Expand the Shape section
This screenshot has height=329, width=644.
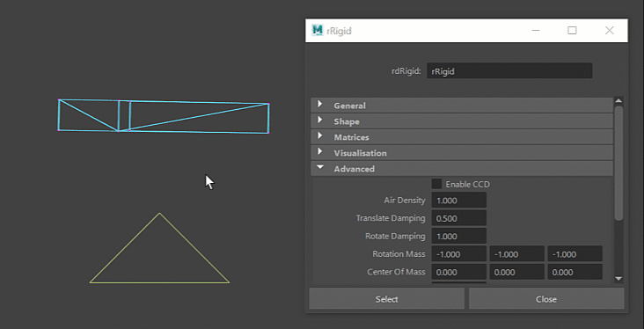[462, 121]
